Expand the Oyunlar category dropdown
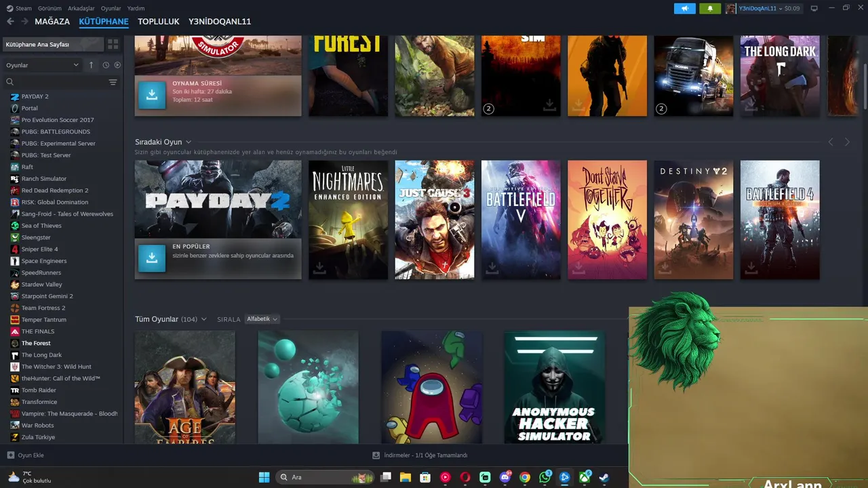The width and height of the screenshot is (868, 488). pos(42,65)
